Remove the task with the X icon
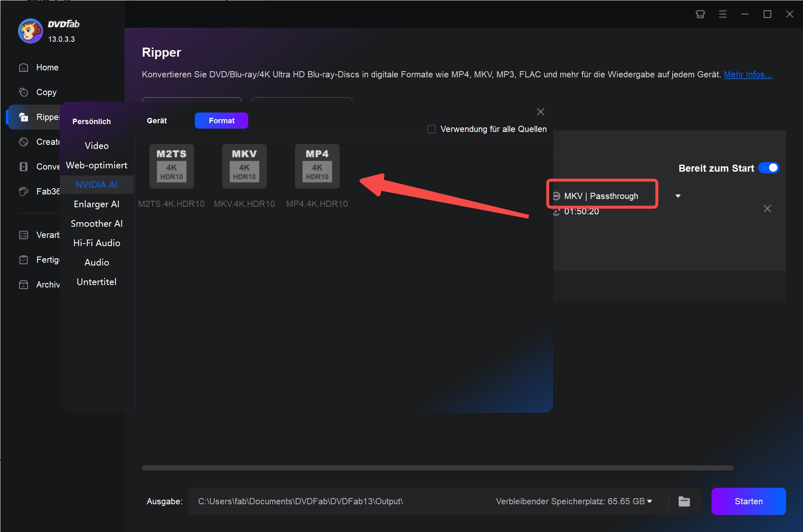803x532 pixels. point(767,208)
